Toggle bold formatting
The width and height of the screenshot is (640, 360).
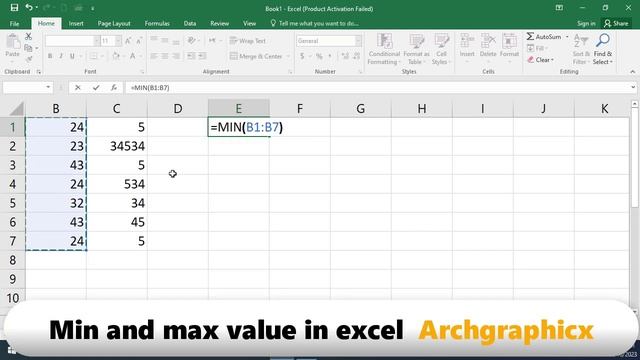point(50,56)
